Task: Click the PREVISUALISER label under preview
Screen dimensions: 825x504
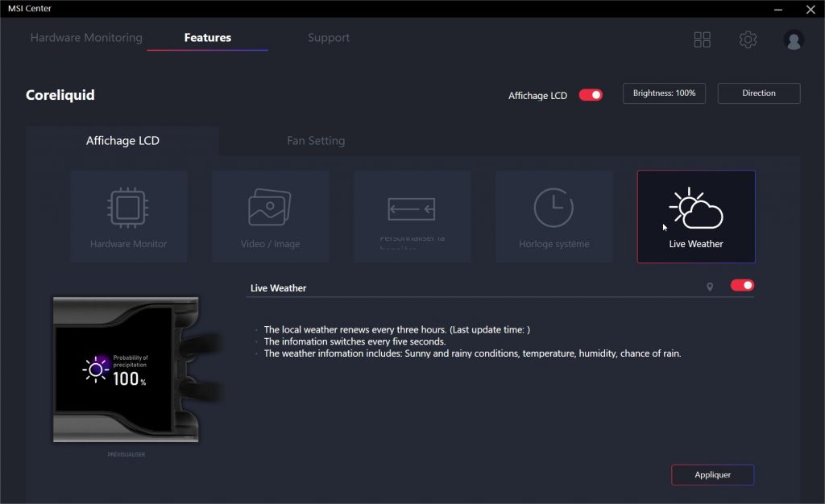Action: click(x=126, y=454)
